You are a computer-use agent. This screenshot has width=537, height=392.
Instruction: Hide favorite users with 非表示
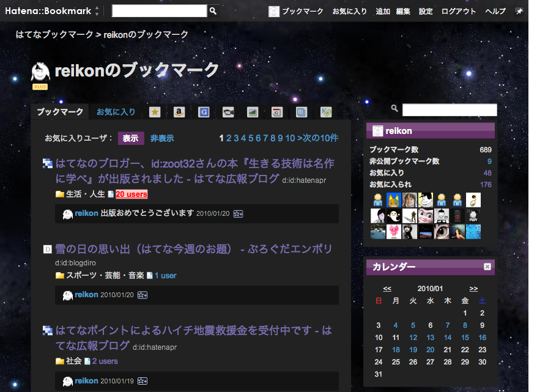pos(162,138)
